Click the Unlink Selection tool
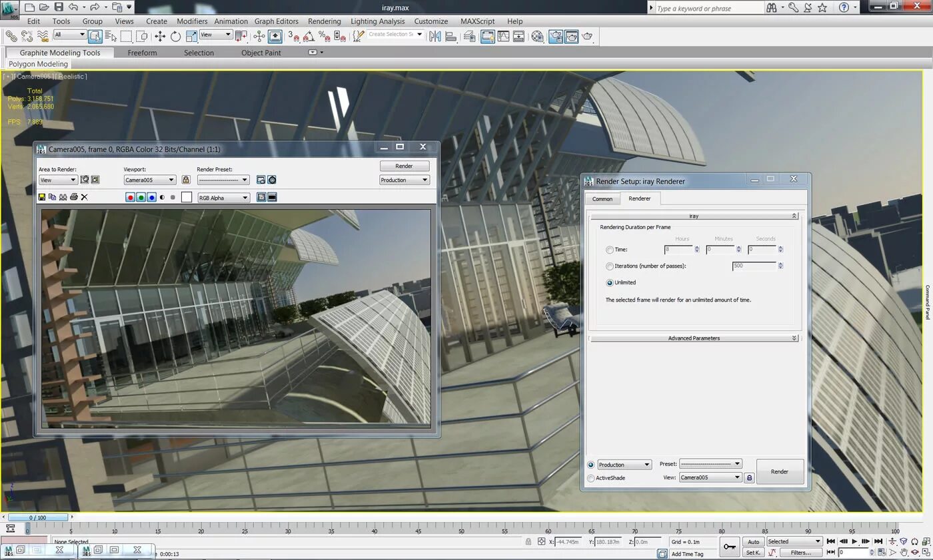Viewport: 933px width, 560px height. [x=27, y=36]
